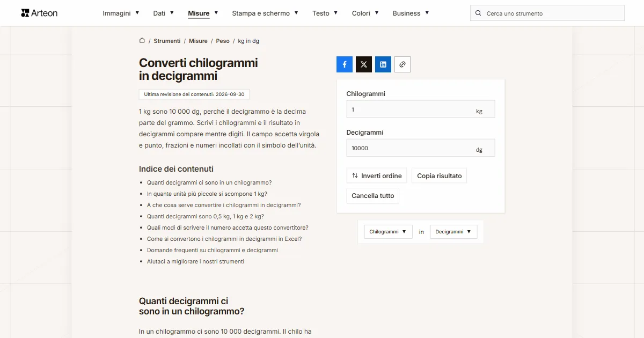
Task: Click Cancella tutto button
Action: click(373, 196)
